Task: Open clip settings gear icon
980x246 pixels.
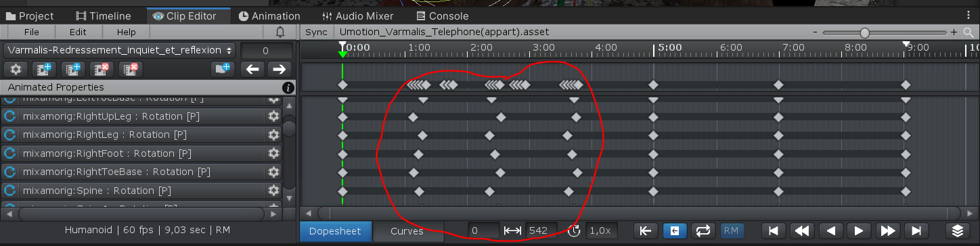Action: pos(16,69)
